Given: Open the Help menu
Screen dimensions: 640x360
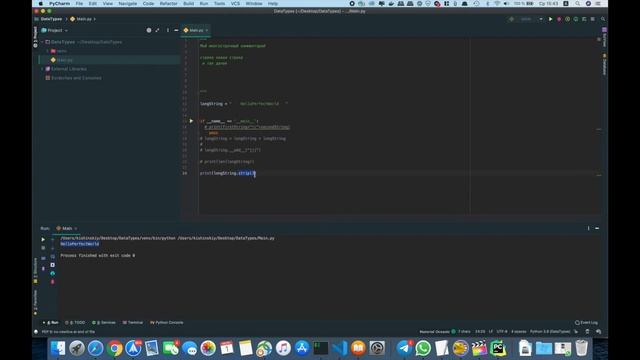Looking at the screenshot, I should point(273,4).
